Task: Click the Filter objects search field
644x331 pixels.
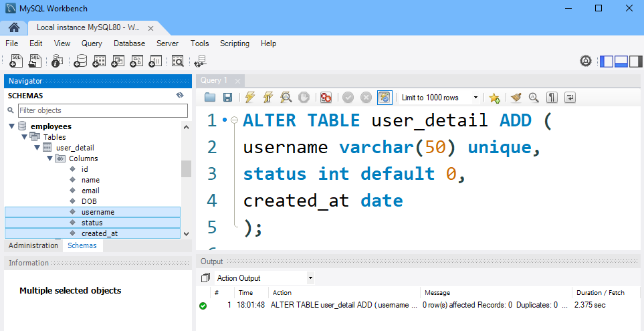Action: 103,110
